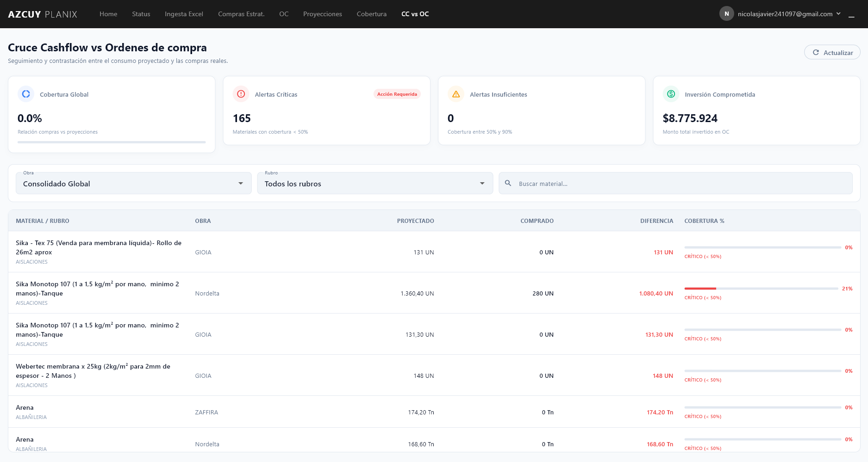Click the Arena row for ZAFFIRA
The height and width of the screenshot is (462, 868).
(434, 412)
